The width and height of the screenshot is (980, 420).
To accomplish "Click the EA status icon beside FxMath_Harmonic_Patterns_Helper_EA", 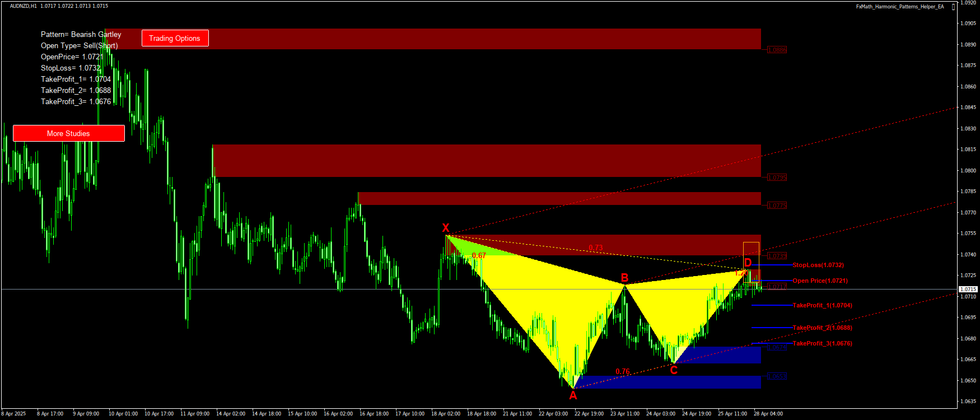I will (x=954, y=7).
